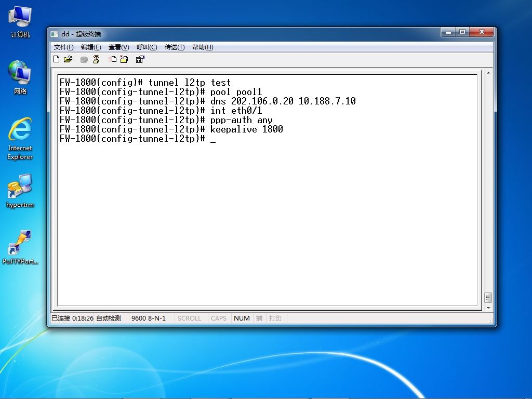Click the 9600 8-N-1 status entry
The width and height of the screenshot is (532, 399).
coord(149,318)
